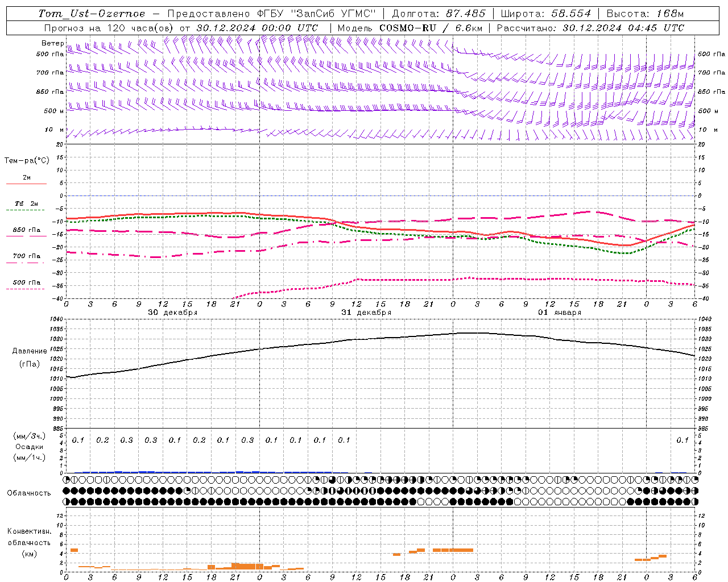This screenshot has height=582, width=728.
Task: Click the Тем-ра(°C) panel label
Action: [27, 161]
